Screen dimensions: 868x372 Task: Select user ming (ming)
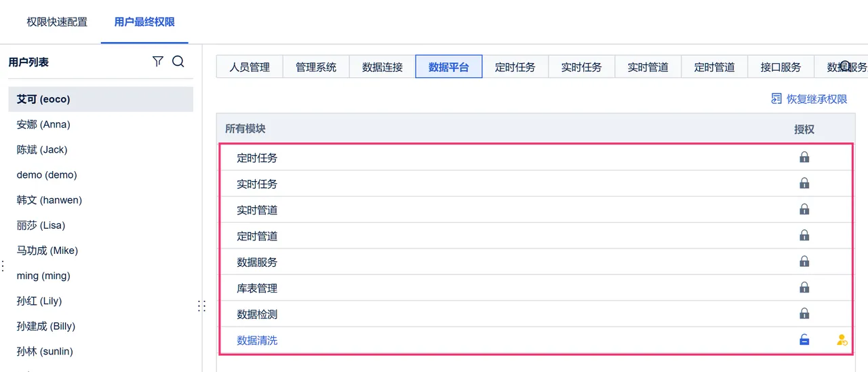(x=101, y=276)
